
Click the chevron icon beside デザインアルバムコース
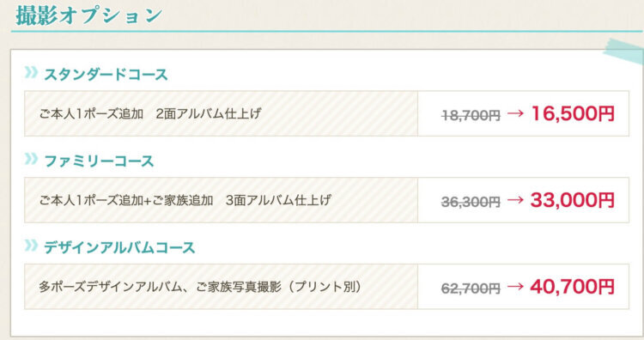coord(31,246)
